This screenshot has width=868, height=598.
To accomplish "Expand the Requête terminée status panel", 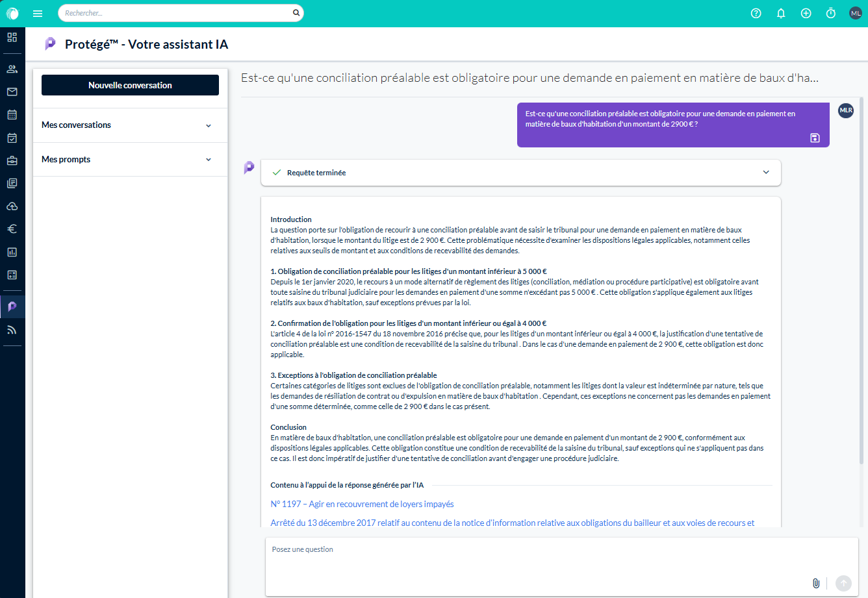I will pyautogui.click(x=766, y=173).
